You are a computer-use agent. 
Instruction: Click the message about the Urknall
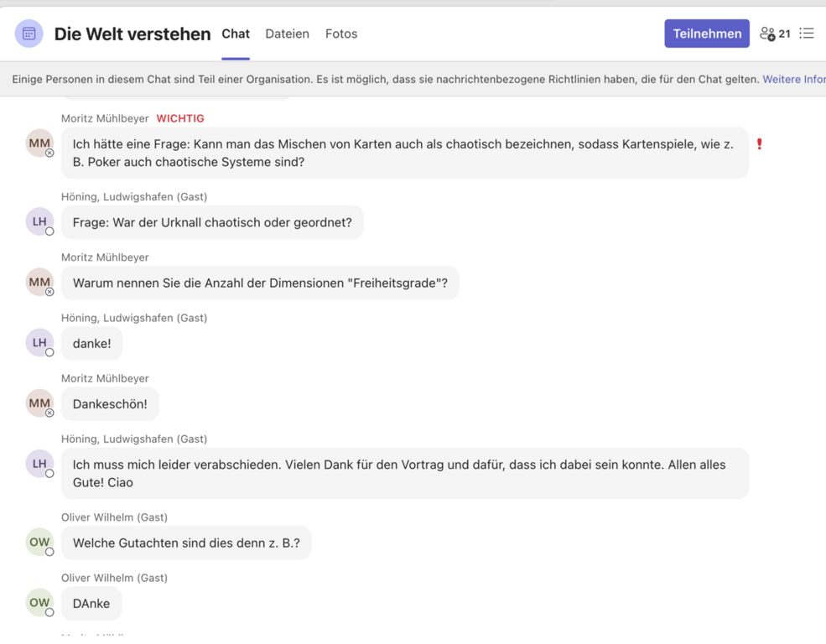click(212, 223)
